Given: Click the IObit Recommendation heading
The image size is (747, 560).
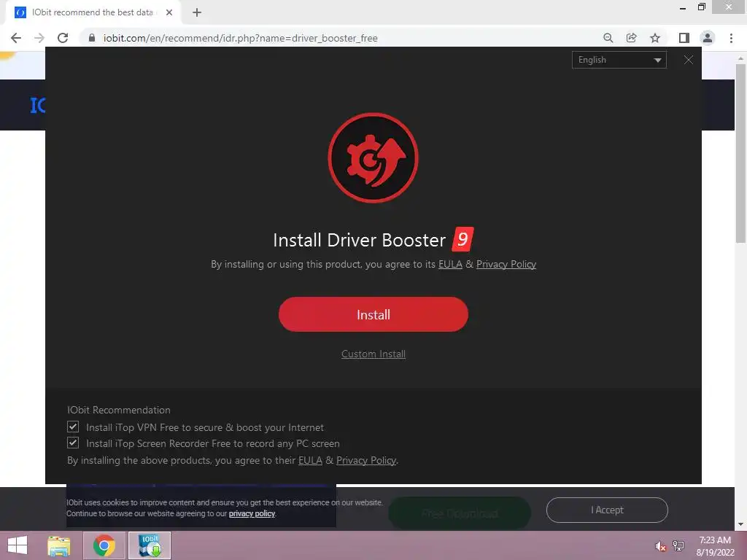Looking at the screenshot, I should [x=119, y=410].
